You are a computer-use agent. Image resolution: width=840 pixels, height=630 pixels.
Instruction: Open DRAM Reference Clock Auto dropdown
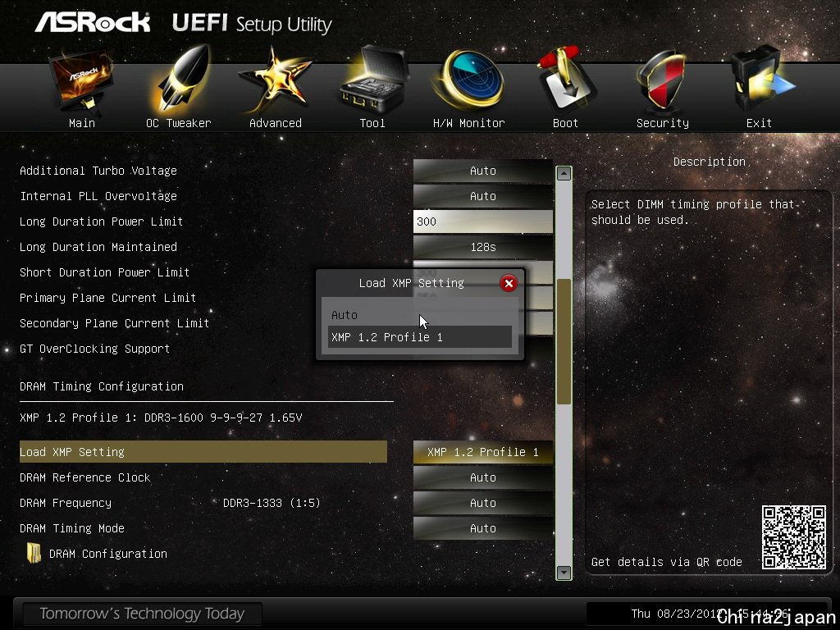[482, 477]
